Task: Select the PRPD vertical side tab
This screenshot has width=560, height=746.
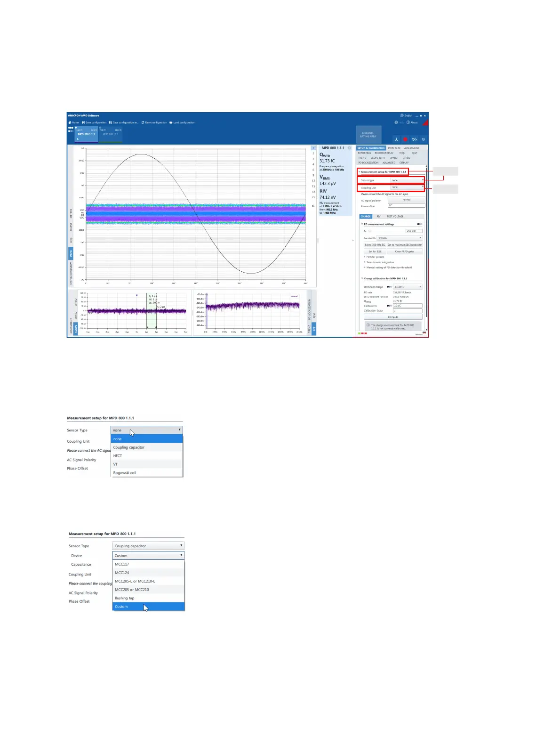Action: pyautogui.click(x=72, y=253)
